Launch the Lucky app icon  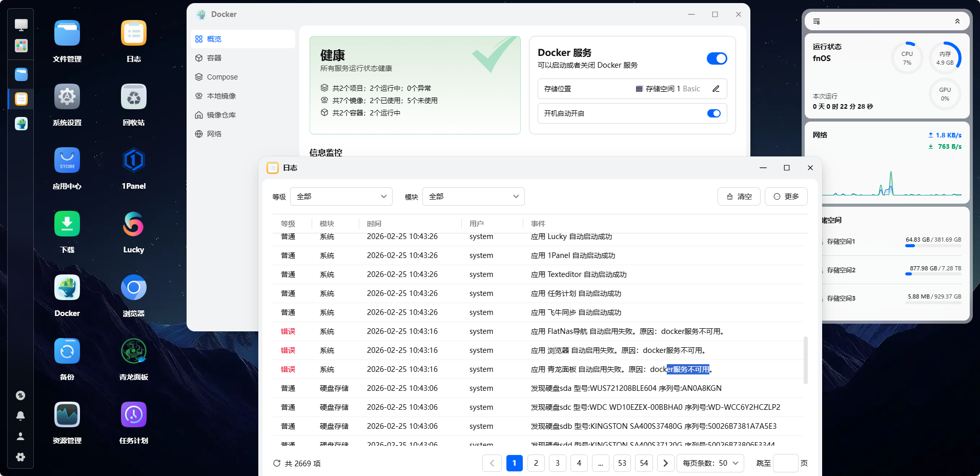(133, 225)
